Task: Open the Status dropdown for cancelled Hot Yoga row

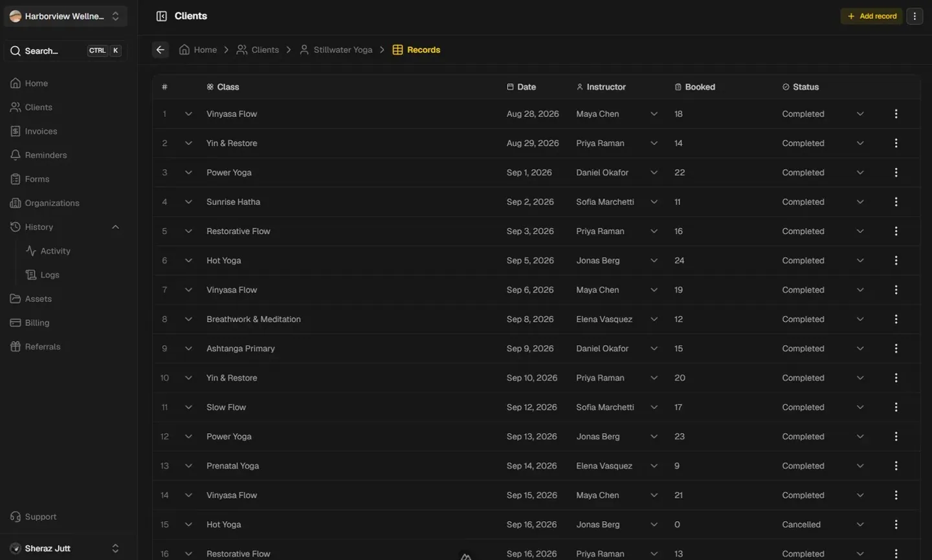Action: [x=860, y=524]
